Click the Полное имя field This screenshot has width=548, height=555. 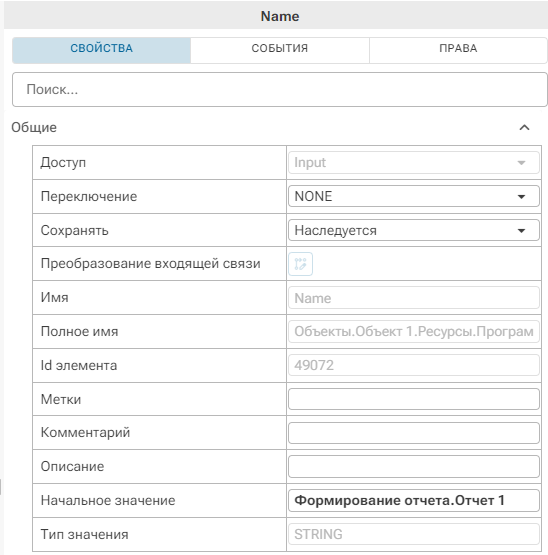pyautogui.click(x=414, y=332)
